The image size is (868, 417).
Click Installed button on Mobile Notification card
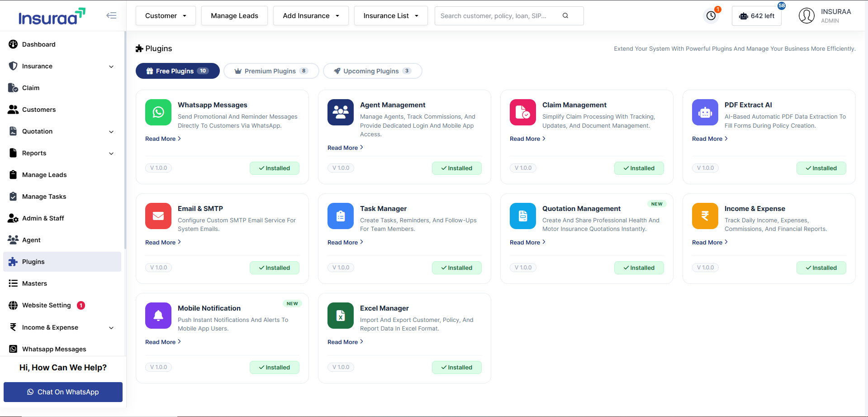pos(275,368)
